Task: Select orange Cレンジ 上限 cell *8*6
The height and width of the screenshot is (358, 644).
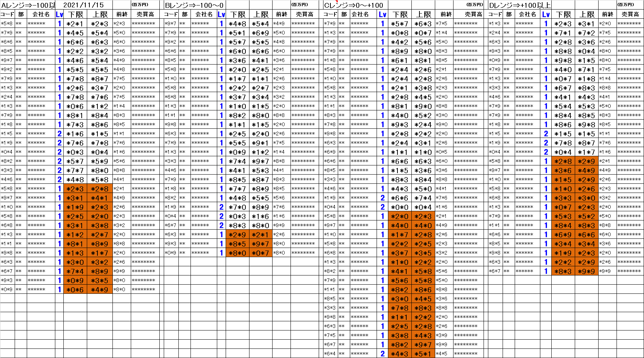Action: (423, 289)
